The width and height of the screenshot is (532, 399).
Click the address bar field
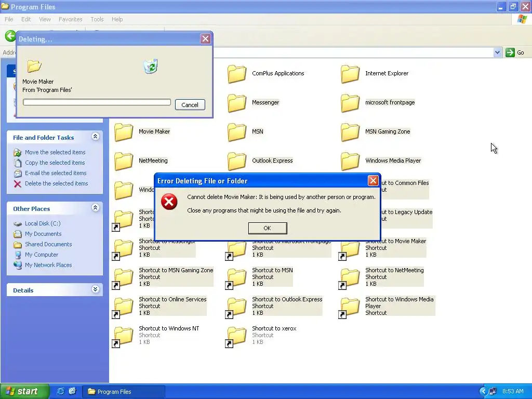[x=353, y=52]
